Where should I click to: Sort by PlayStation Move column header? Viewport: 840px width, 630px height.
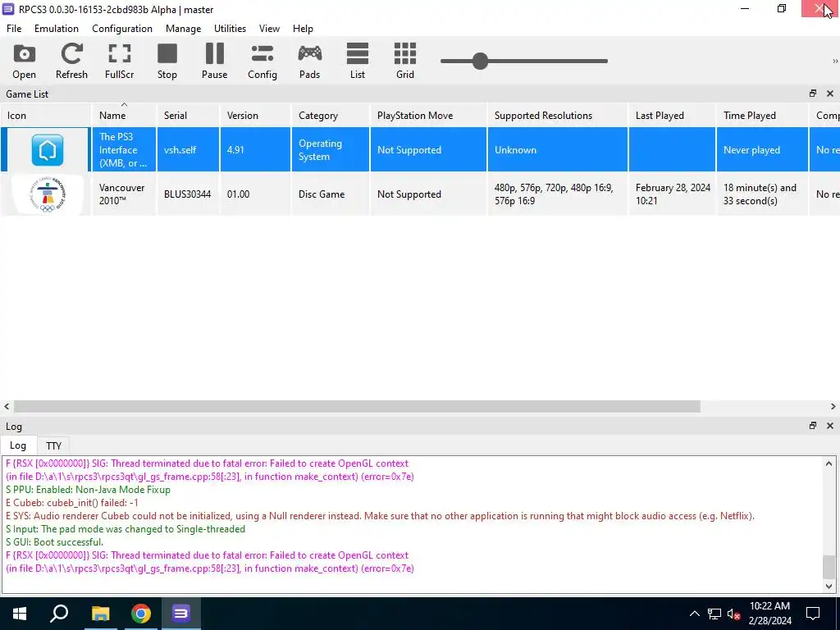428,115
